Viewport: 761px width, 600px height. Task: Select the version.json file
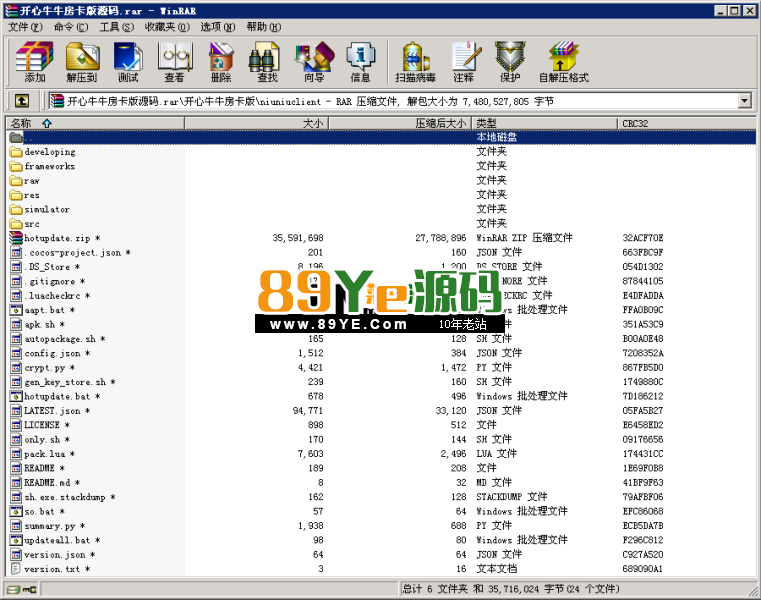52,554
